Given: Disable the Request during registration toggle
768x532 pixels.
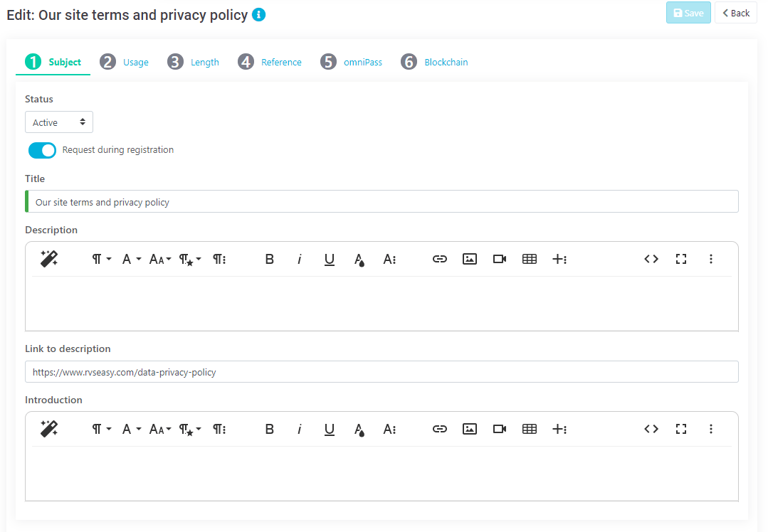Looking at the screenshot, I should point(42,150).
